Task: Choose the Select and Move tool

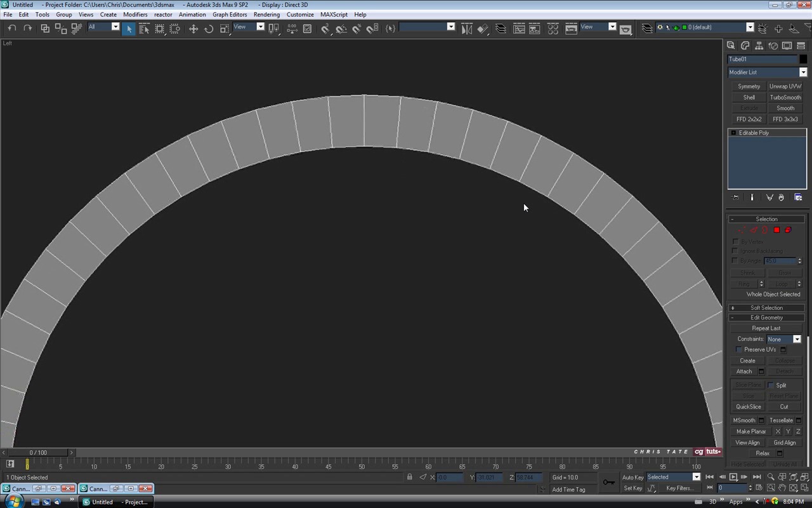Action: tap(193, 29)
